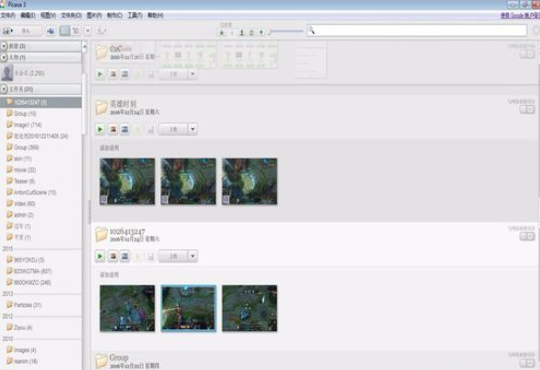Play slideshow for the top QpC folder
This screenshot has width=540, height=370.
pos(100,74)
